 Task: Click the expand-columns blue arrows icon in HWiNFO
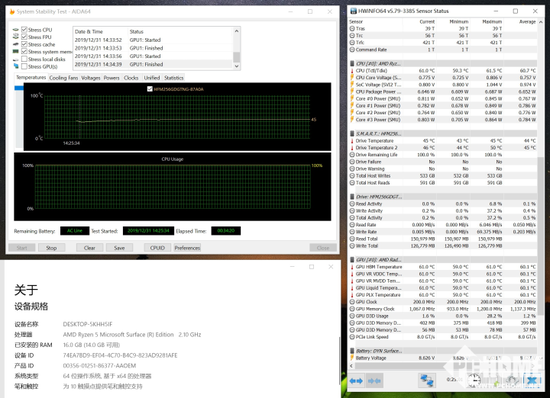(x=356, y=380)
